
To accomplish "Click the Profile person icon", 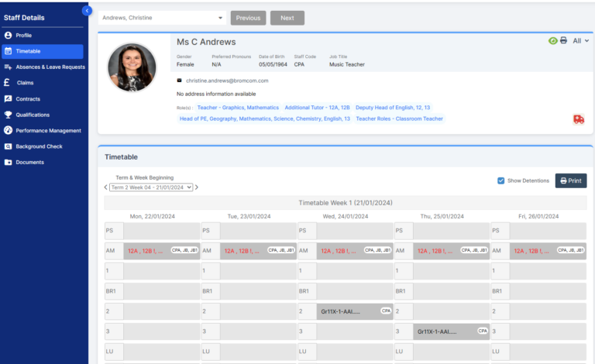I will tap(8, 36).
